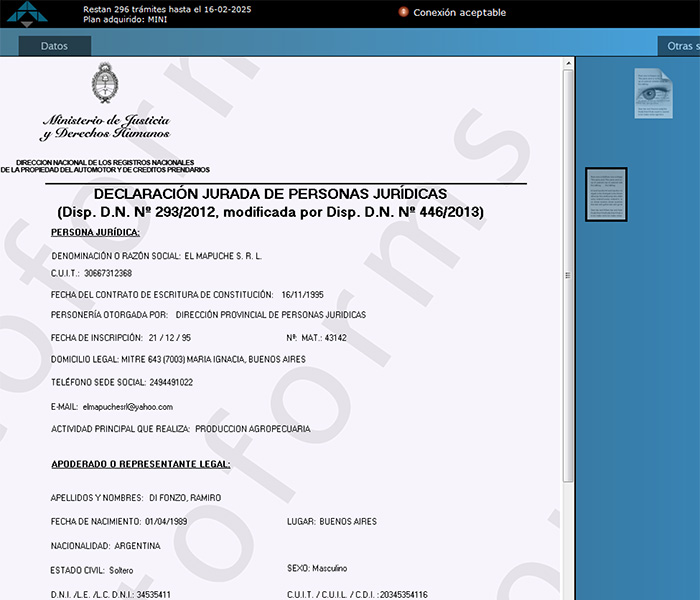
Task: Open the document preview eye icon
Action: 653,93
